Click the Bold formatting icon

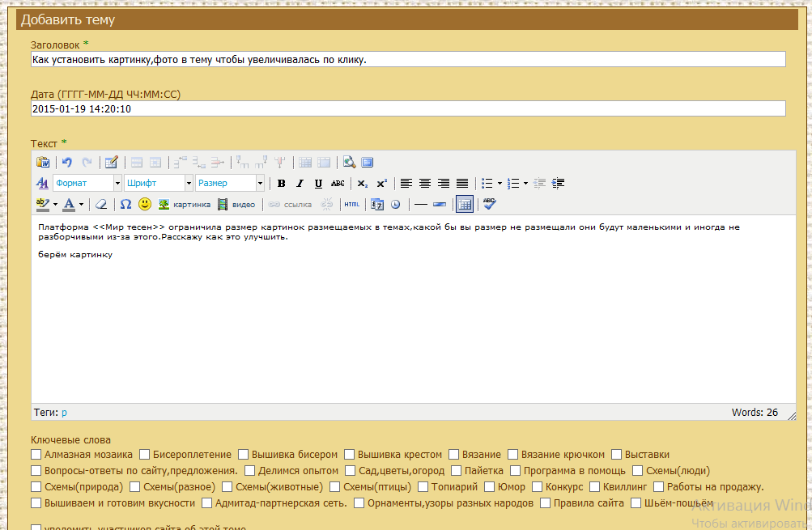coord(281,183)
